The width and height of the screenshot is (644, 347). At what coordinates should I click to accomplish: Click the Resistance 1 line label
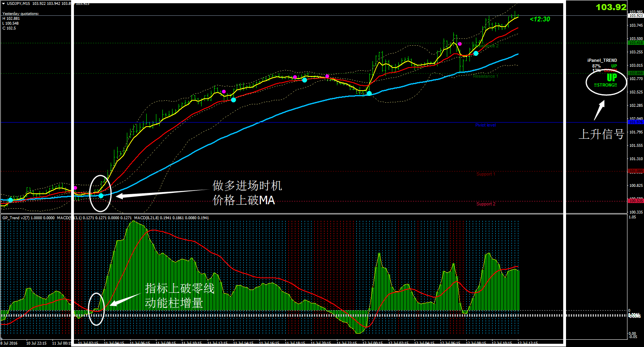tap(485, 76)
